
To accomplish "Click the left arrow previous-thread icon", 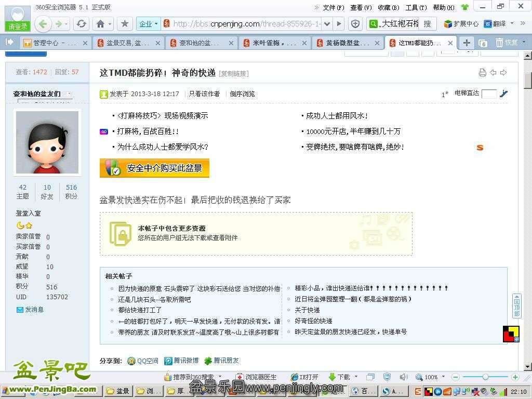I will coord(493,73).
